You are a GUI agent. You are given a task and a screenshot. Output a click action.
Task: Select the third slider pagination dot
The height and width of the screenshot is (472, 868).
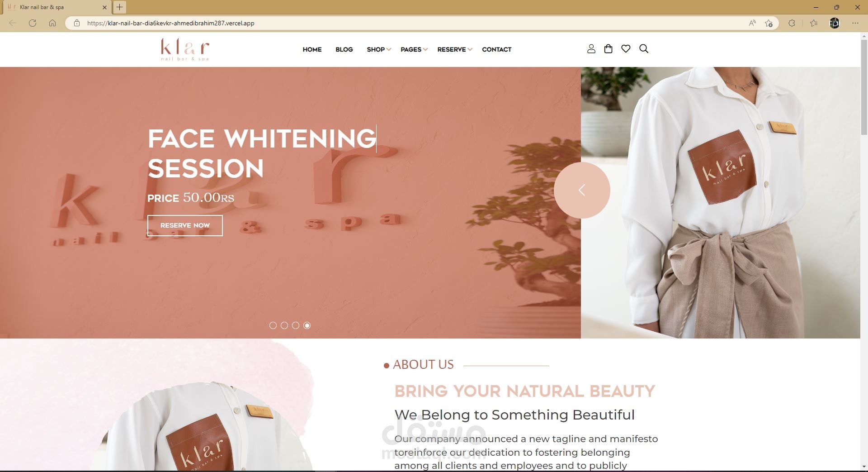click(x=296, y=325)
